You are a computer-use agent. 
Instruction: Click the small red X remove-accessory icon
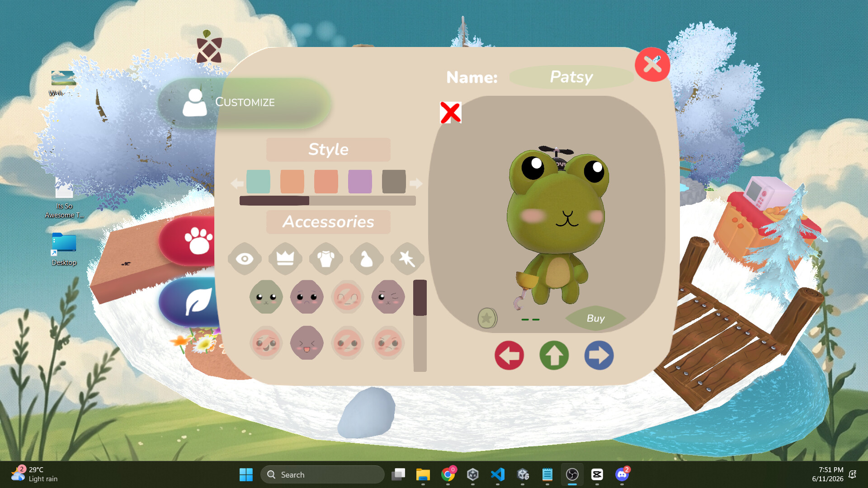click(450, 113)
